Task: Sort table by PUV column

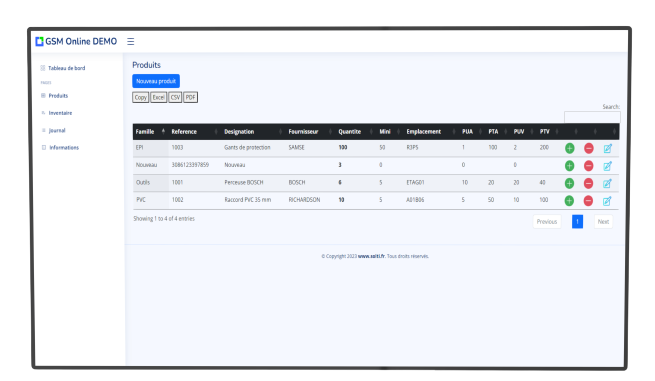Action: tap(523, 132)
